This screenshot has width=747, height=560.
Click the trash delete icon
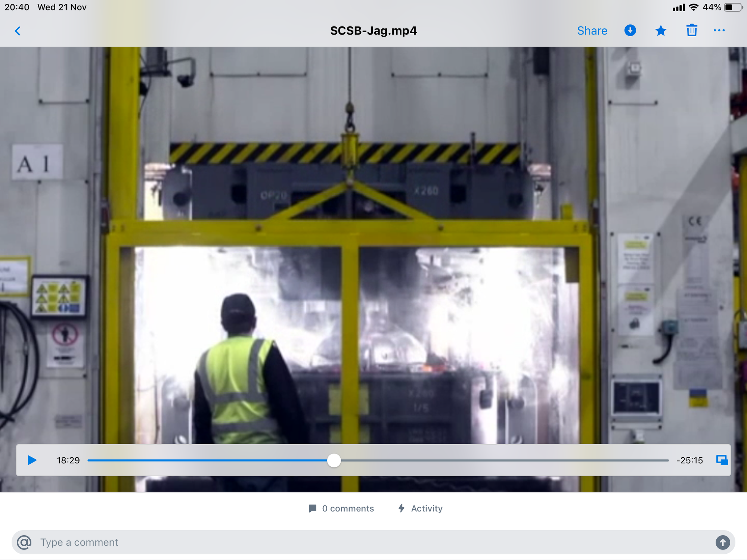pyautogui.click(x=691, y=30)
